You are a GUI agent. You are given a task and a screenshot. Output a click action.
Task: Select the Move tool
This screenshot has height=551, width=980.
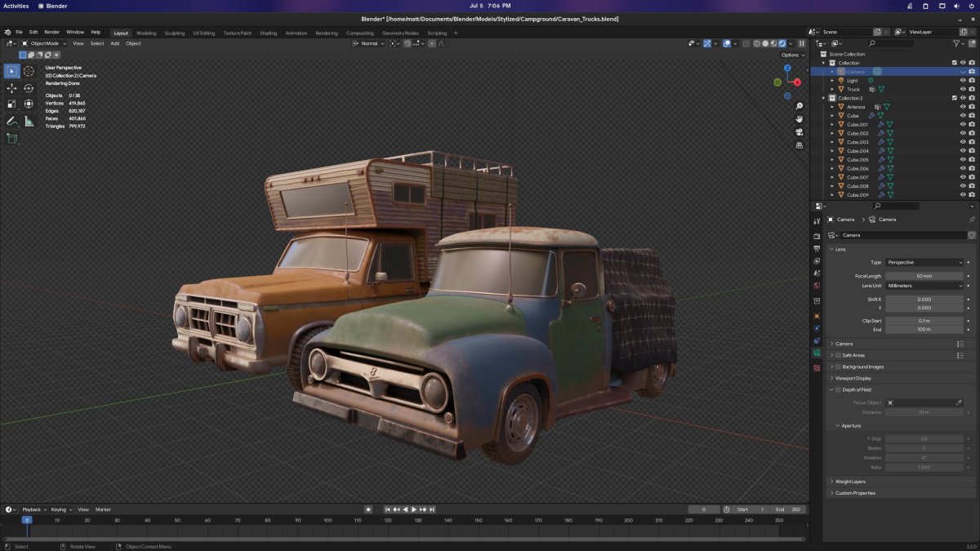[x=11, y=87]
